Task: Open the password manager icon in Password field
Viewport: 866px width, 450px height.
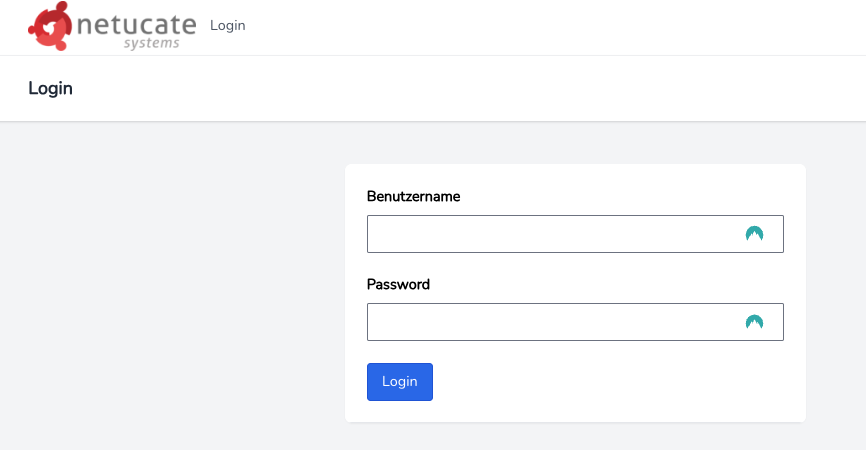Action: coord(754,322)
